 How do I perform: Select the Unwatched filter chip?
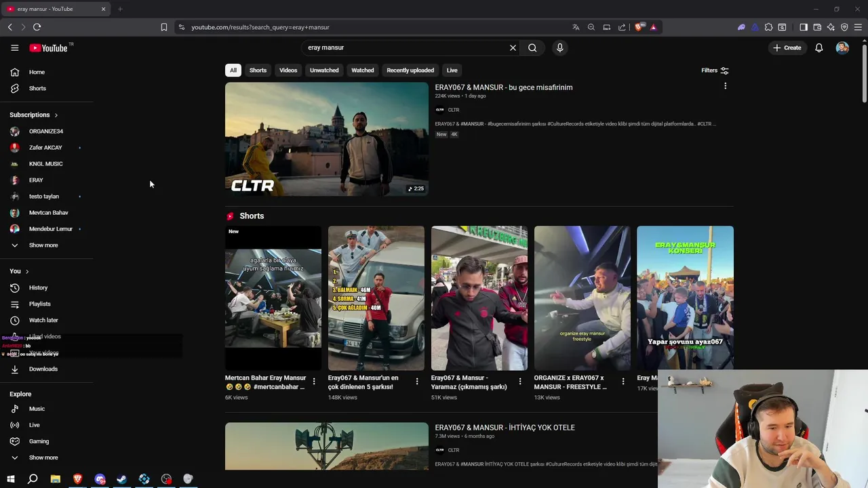[x=324, y=70]
